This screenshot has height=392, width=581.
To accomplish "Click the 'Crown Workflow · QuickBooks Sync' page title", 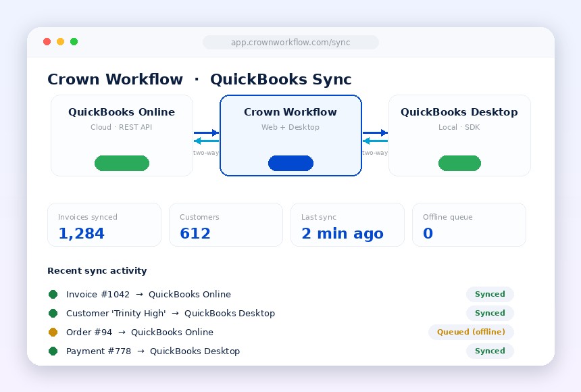I will tap(199, 79).
